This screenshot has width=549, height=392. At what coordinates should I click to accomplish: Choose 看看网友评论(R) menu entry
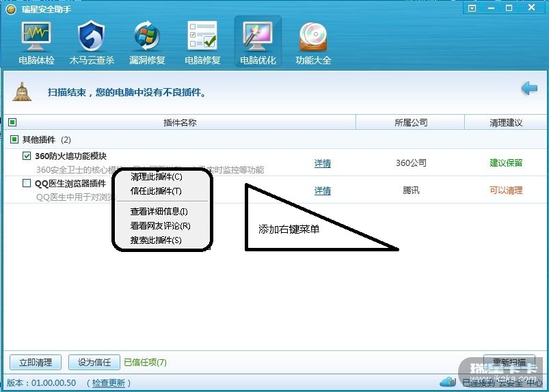coord(161,225)
